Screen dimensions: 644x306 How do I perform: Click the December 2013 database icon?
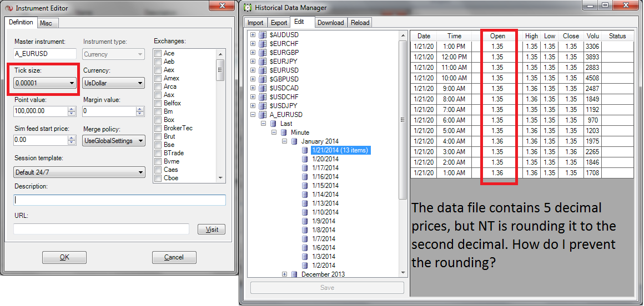[294, 274]
